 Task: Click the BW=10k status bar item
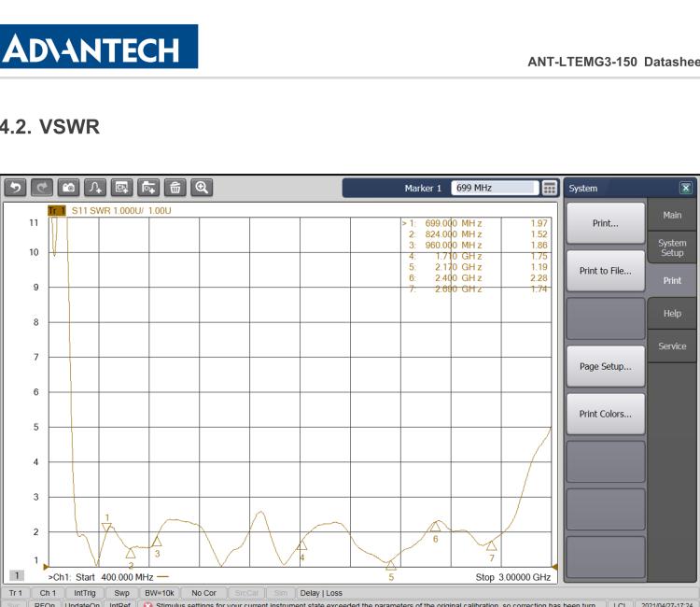coord(158,592)
